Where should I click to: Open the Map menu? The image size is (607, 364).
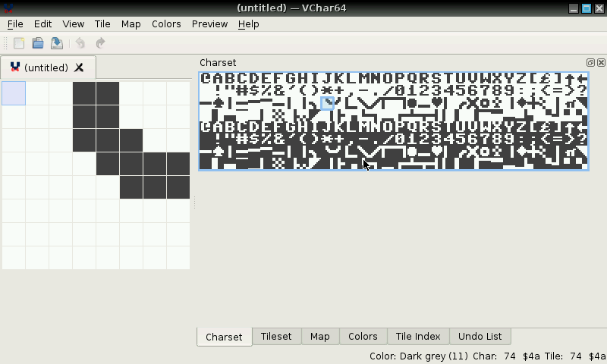[131, 24]
